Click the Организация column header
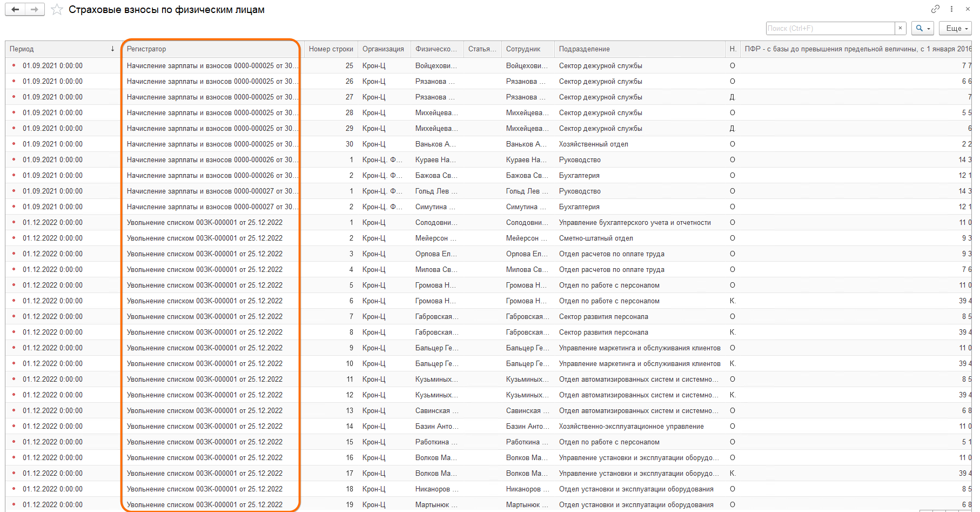980x512 pixels. (x=383, y=49)
